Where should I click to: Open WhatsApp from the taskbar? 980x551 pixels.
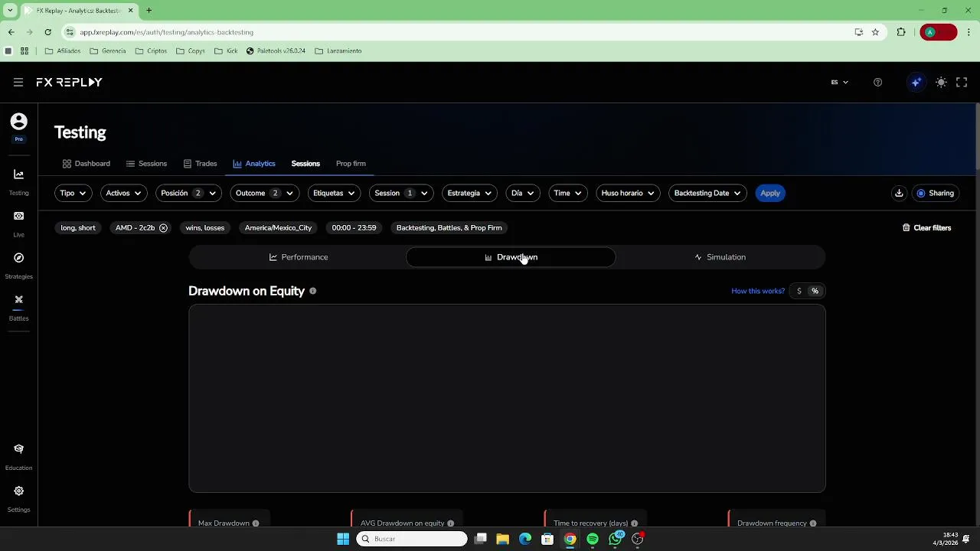[616, 539]
